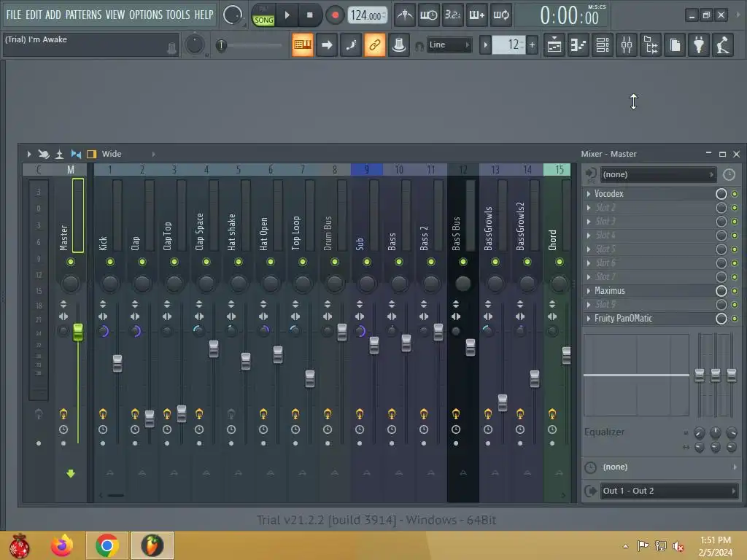Image resolution: width=747 pixels, height=560 pixels.
Task: Click the muted speaker tray icon
Action: click(x=678, y=546)
